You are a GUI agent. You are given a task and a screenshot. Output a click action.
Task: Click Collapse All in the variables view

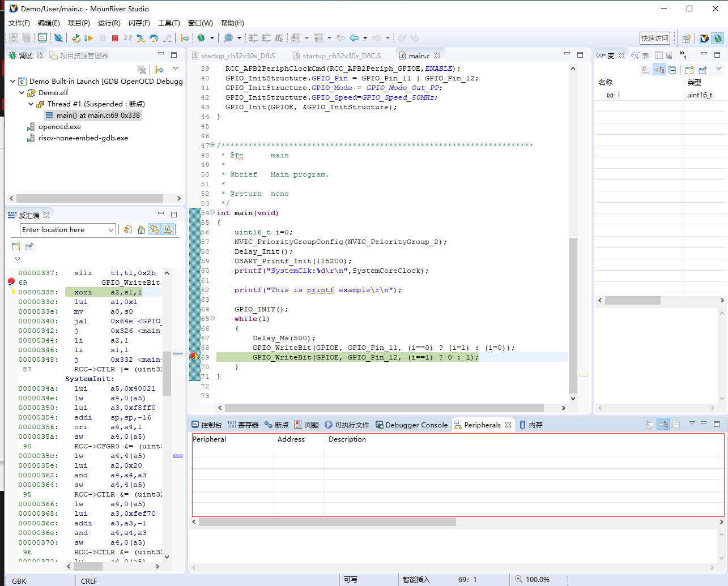click(672, 70)
